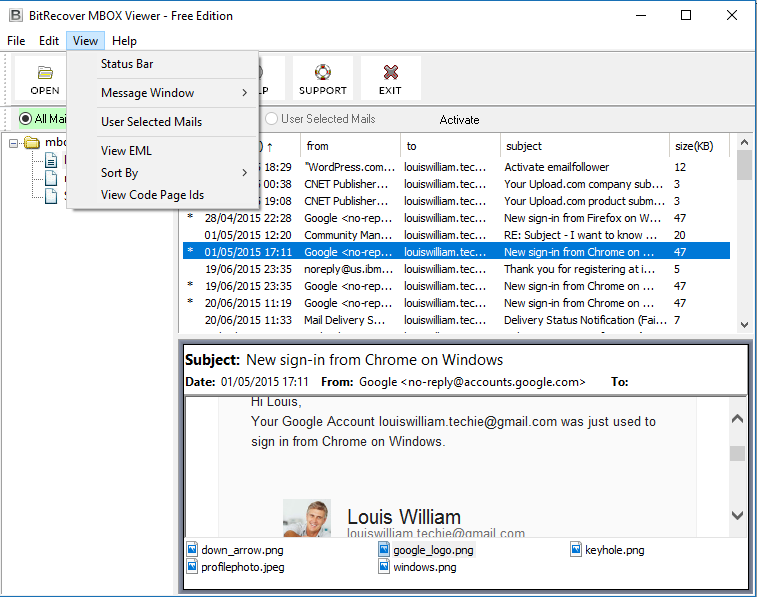
Task: Click the message preview scroll down arrow
Action: pos(737,515)
